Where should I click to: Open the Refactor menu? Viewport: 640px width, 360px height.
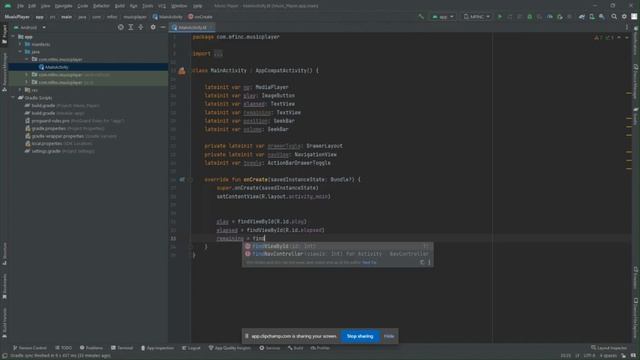101,6
